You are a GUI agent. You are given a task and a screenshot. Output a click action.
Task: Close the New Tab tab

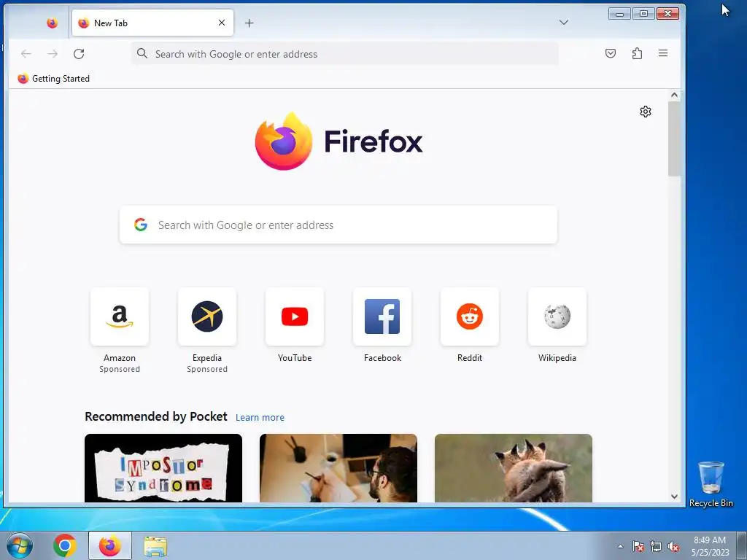pyautogui.click(x=222, y=23)
